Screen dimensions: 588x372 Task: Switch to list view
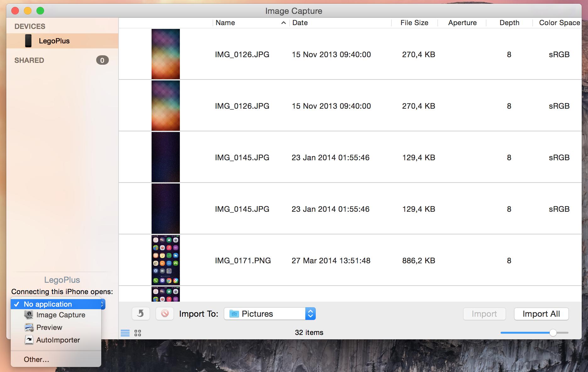click(x=125, y=332)
